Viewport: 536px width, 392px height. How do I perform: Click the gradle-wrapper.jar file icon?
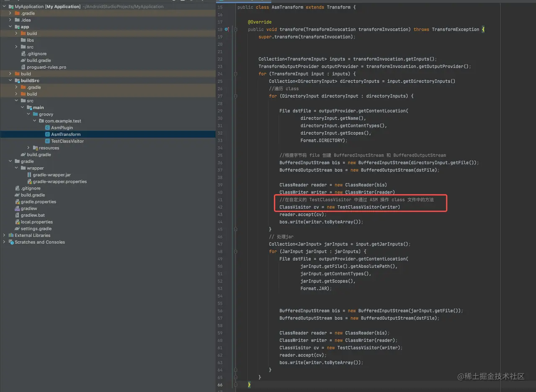(x=29, y=175)
